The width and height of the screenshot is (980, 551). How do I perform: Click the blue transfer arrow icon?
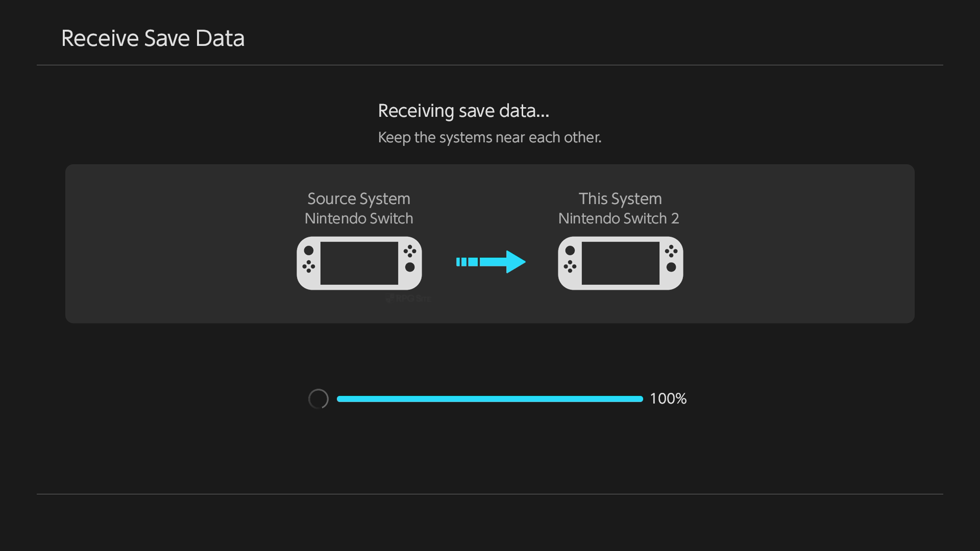tap(491, 262)
